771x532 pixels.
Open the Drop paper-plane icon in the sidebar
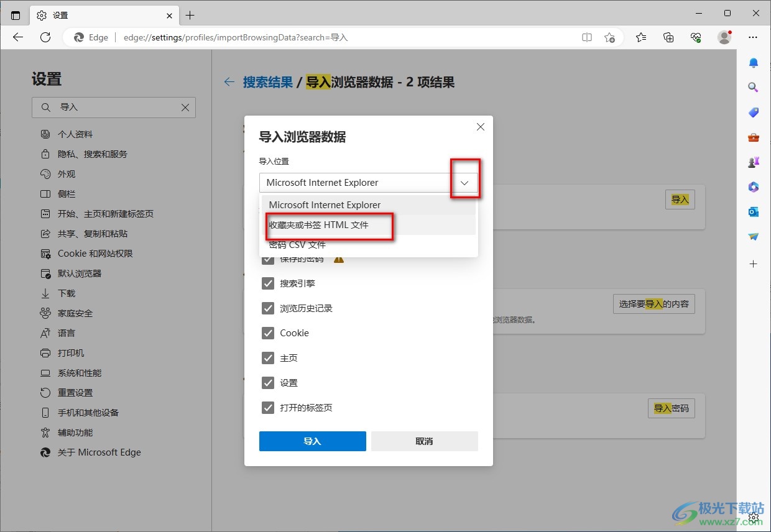coord(754,237)
